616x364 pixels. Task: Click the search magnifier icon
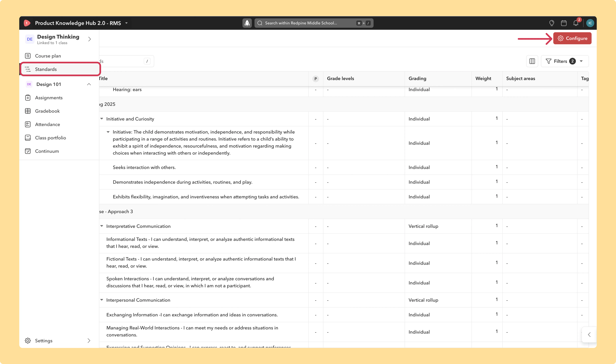point(260,23)
